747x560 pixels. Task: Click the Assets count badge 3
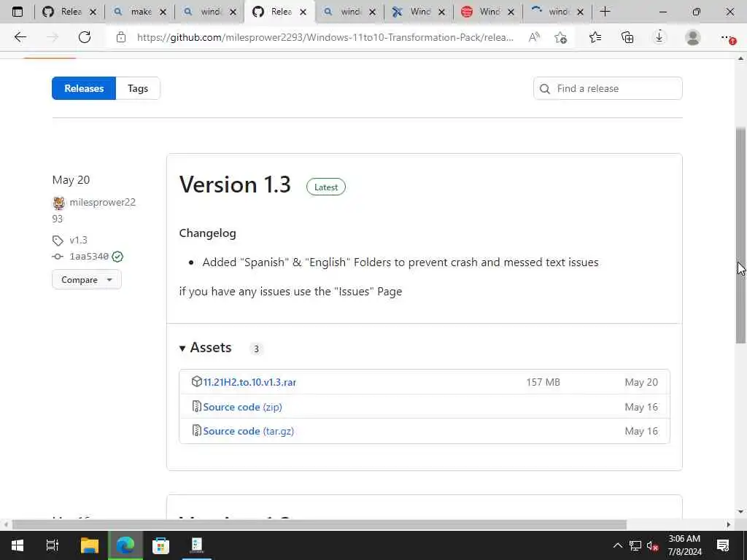[256, 349]
